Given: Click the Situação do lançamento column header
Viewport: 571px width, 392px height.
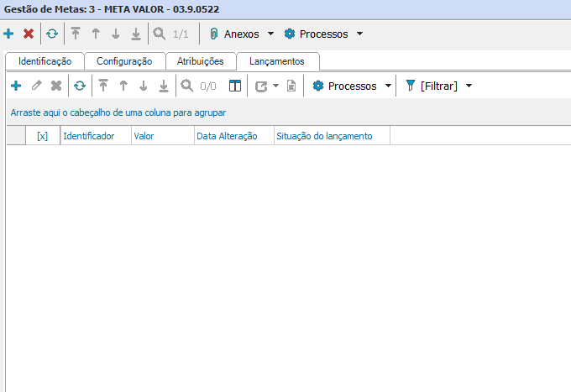Looking at the screenshot, I should point(323,135).
